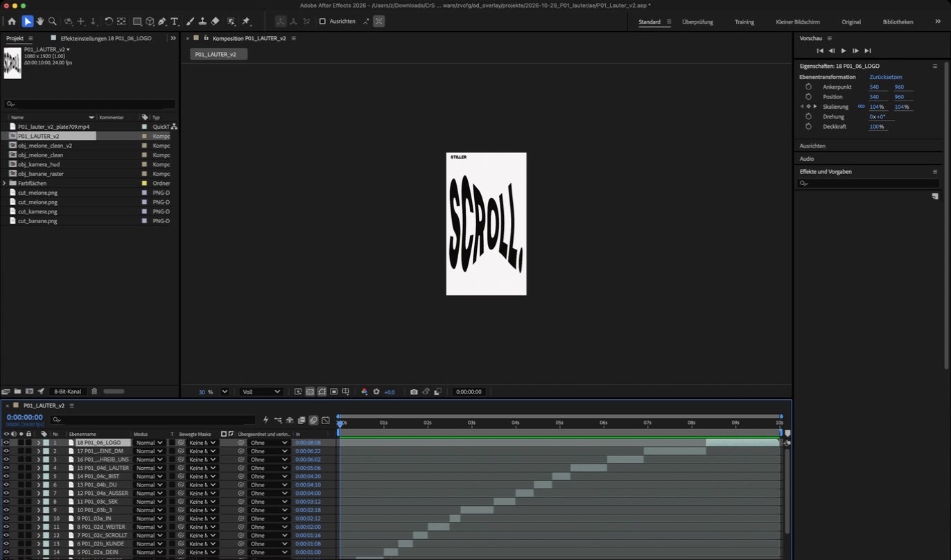Delete selected project item with trash icon

(94, 392)
